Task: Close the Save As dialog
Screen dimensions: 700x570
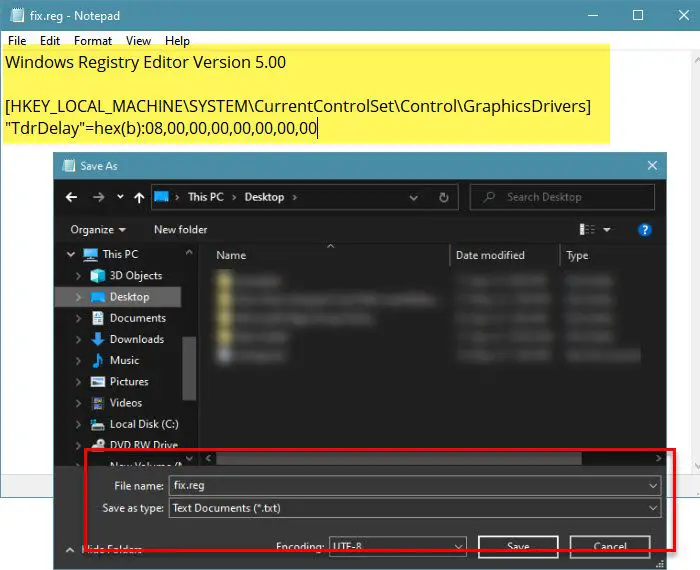Action: pyautogui.click(x=652, y=166)
